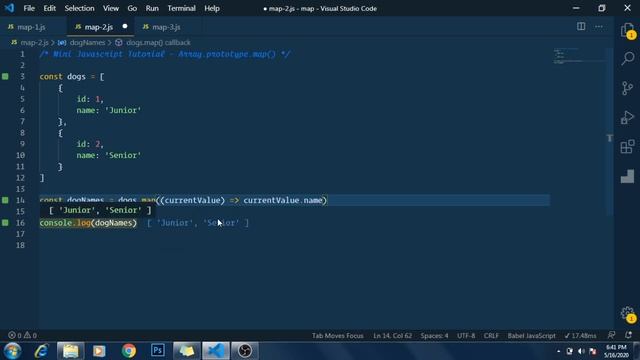Click the notifications bell in status bar
The image size is (640, 360).
tap(629, 335)
